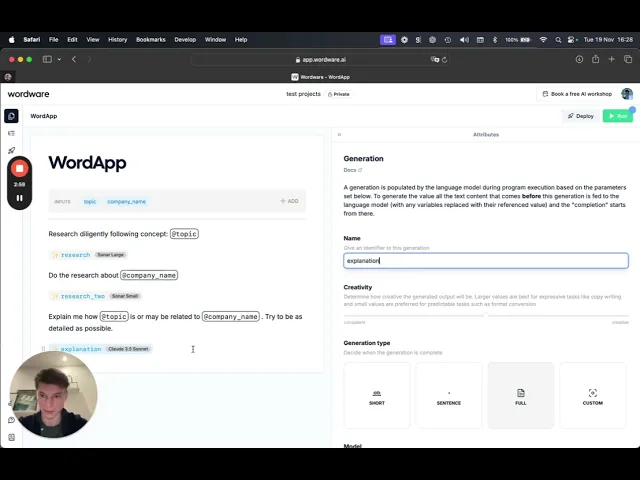
Task: Click the Claude 3.5 Sonnet model badge
Action: tap(128, 349)
